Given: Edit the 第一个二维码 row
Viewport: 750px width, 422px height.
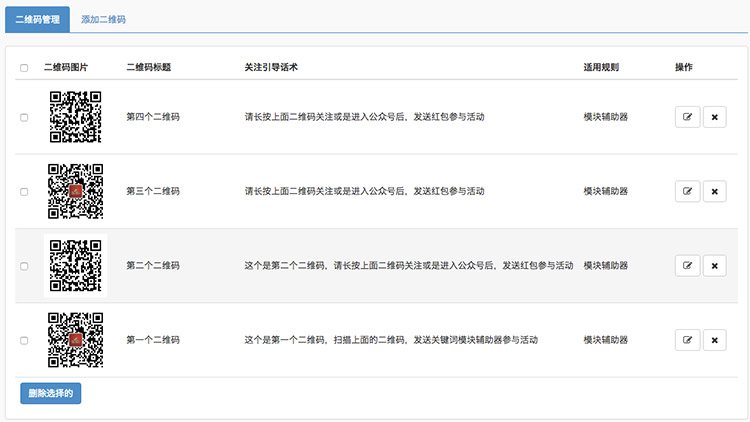Looking at the screenshot, I should click(x=687, y=340).
